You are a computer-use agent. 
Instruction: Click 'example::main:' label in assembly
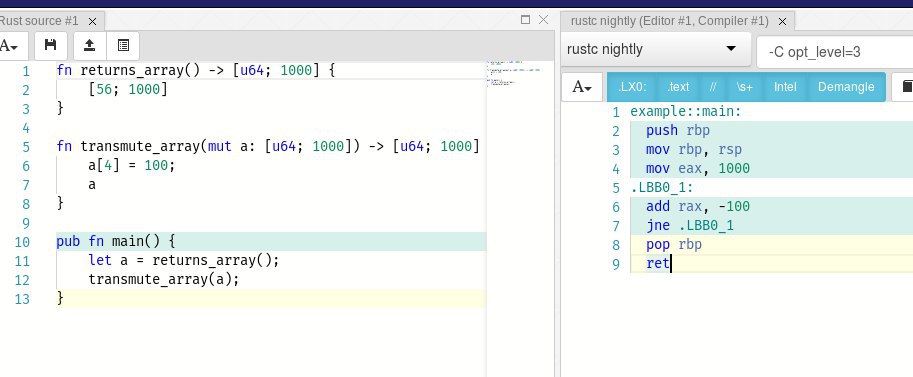[x=686, y=111]
